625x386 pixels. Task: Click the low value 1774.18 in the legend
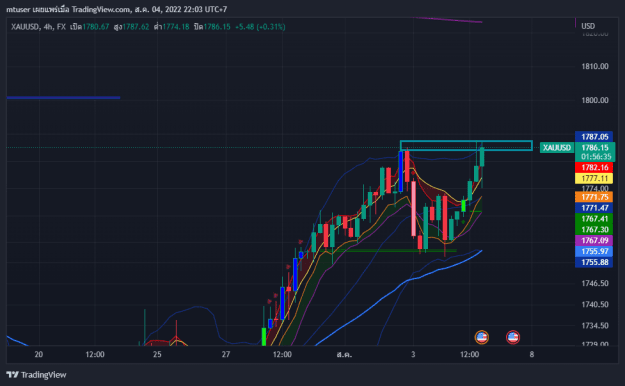coord(176,27)
